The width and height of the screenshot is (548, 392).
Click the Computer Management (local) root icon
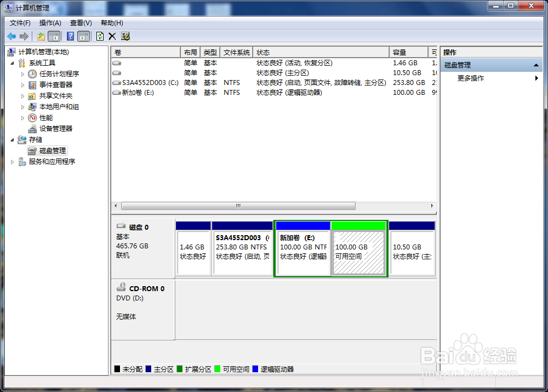[x=12, y=52]
